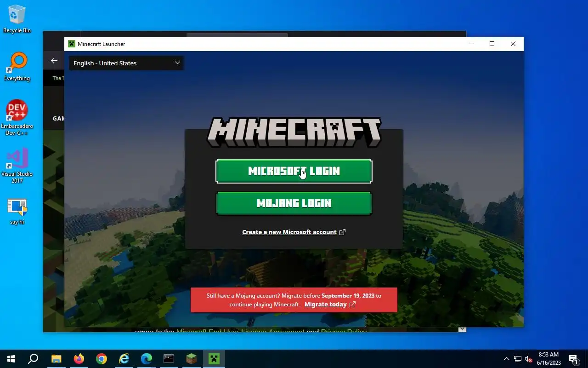Click the Microsoft Login button
This screenshot has width=588, height=368.
coord(294,171)
